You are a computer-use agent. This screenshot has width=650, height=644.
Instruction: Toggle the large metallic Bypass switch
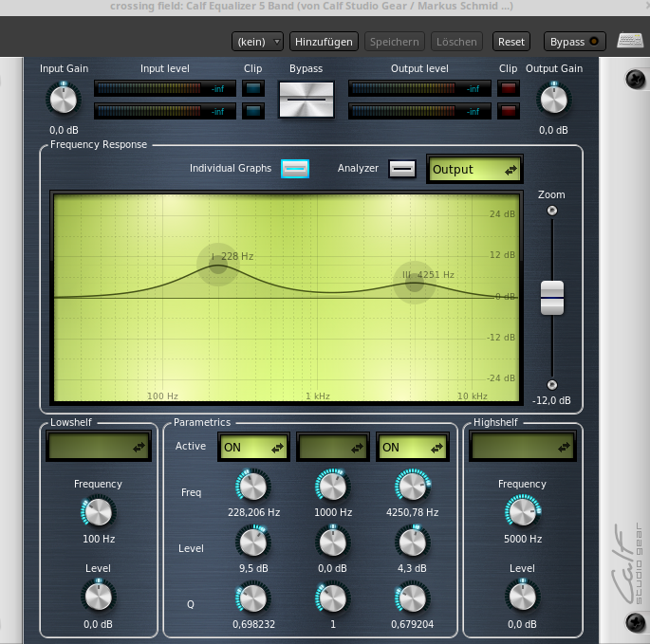(x=306, y=100)
